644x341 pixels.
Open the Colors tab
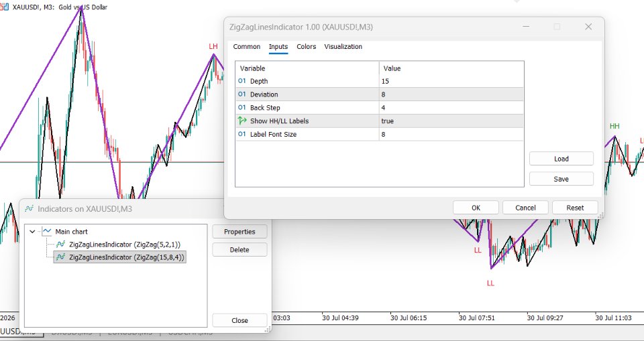pyautogui.click(x=307, y=47)
